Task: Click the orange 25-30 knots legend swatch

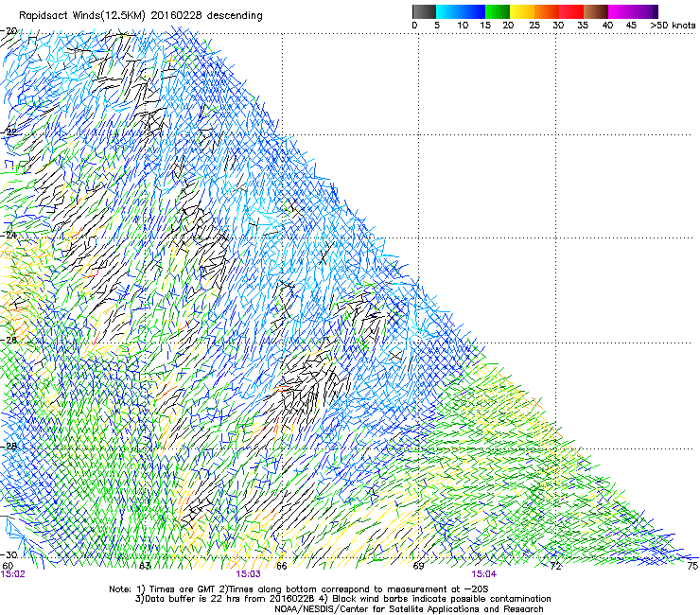Action: click(x=547, y=11)
